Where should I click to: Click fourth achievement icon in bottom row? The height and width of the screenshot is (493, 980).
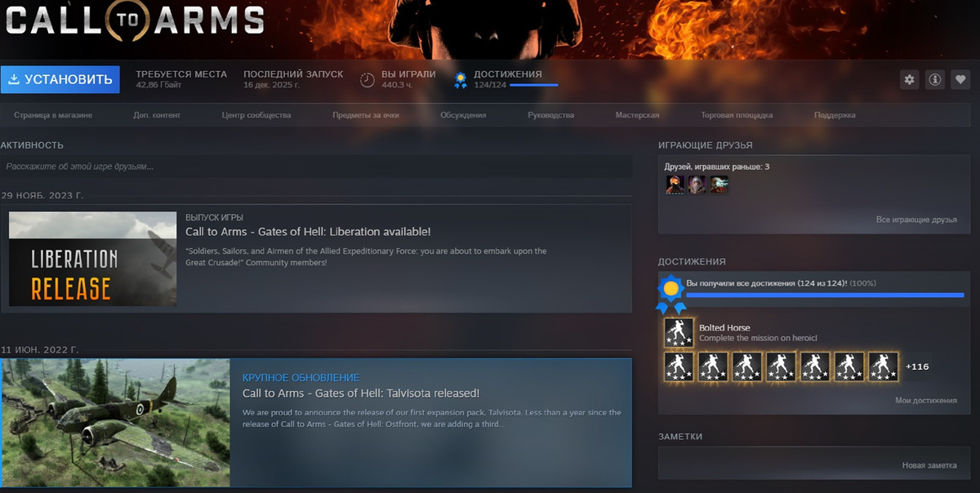click(x=781, y=366)
